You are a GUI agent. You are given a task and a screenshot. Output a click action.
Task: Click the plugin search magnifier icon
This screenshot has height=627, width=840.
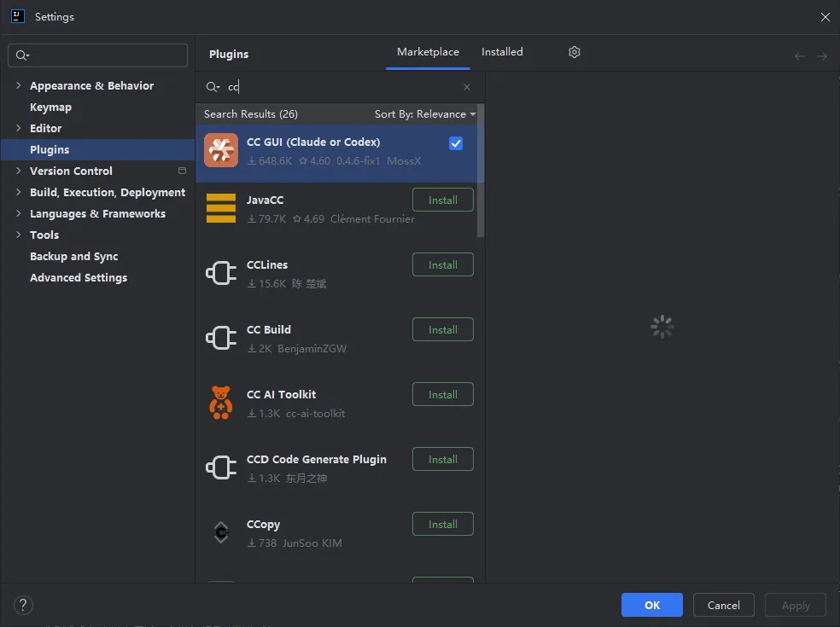[x=213, y=87]
